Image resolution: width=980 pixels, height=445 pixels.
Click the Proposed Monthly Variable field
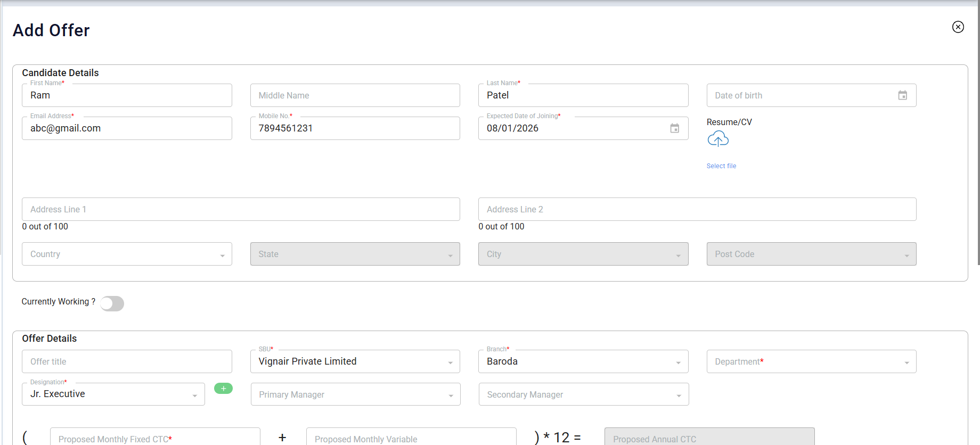[411, 436]
